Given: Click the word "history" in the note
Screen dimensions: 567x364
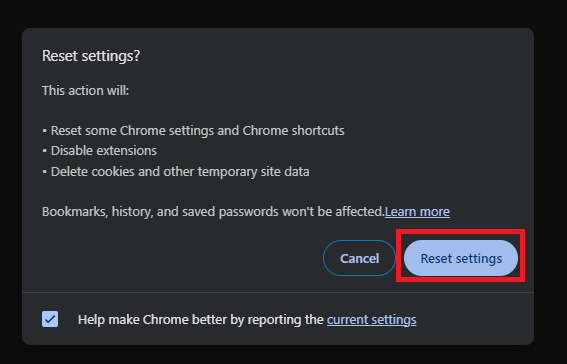Looking at the screenshot, I should [132, 211].
